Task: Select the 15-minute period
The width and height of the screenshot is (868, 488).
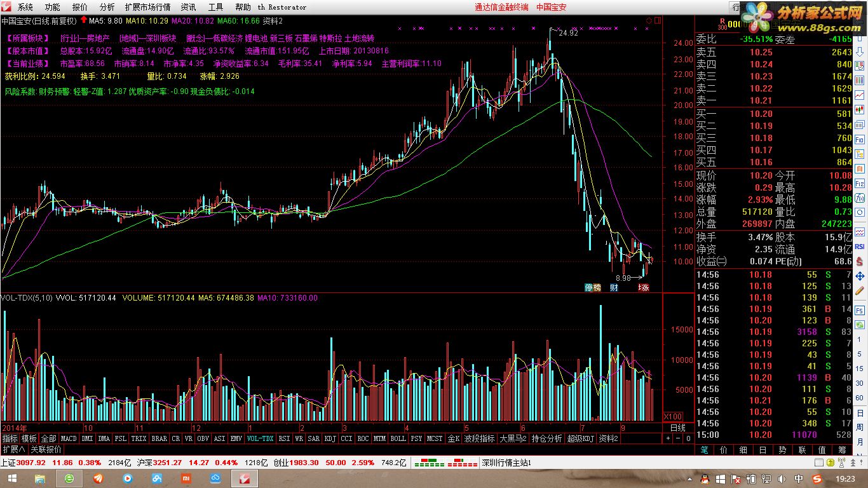Action: pos(859,369)
